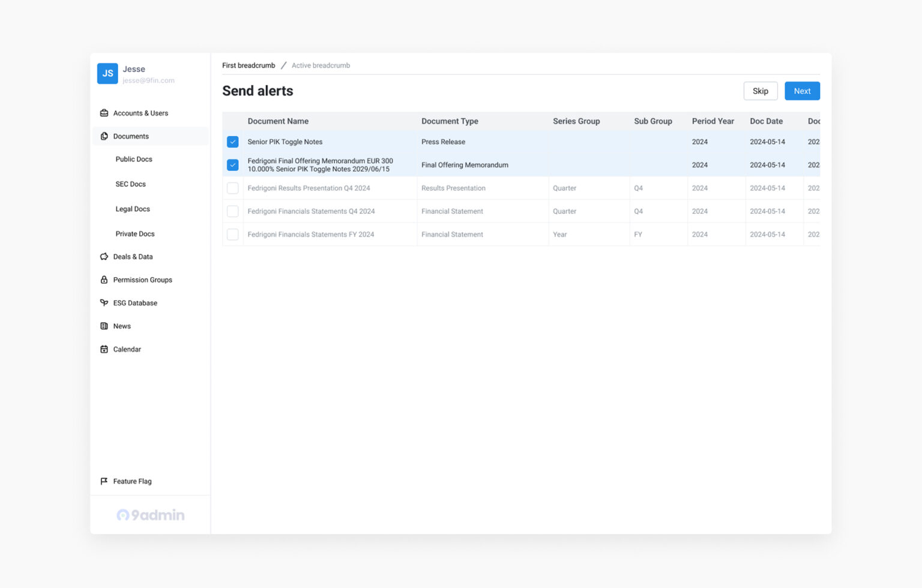Open the Feature Flag menu label
Image resolution: width=922 pixels, height=588 pixels.
(132, 481)
